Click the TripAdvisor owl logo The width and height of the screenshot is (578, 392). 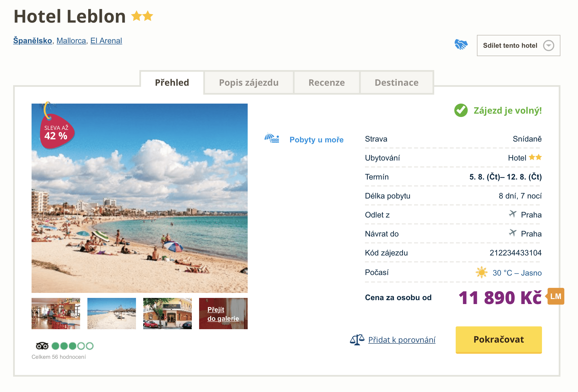pos(42,346)
